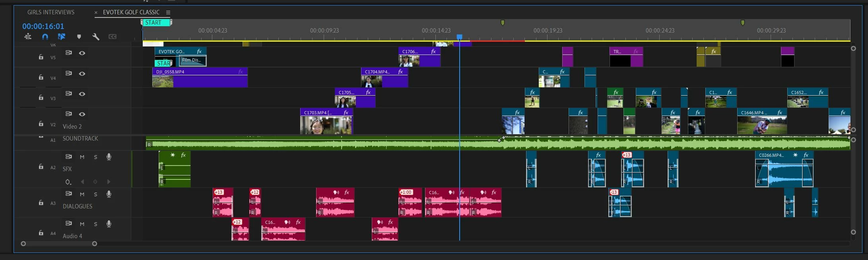The width and height of the screenshot is (868, 260).
Task: Hide track V3 output with eye icon
Action: [82, 94]
